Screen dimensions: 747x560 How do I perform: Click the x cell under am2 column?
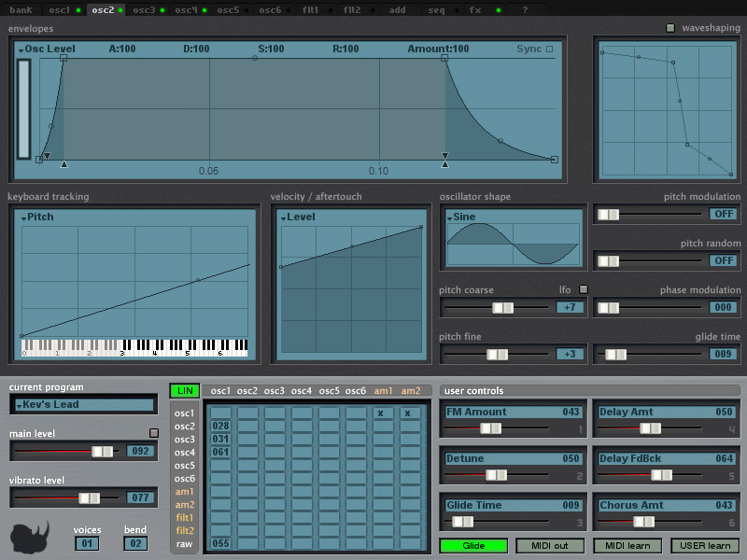pyautogui.click(x=408, y=413)
